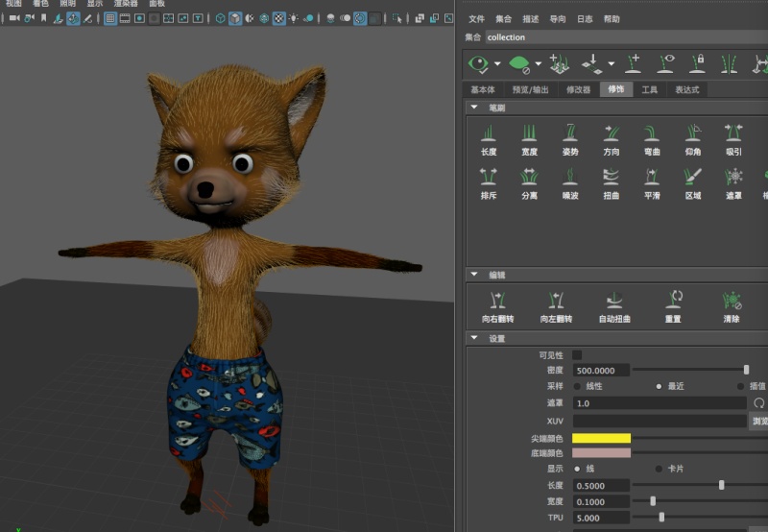Image resolution: width=768 pixels, height=532 pixels.
Task: Click Auto Twist (自动扭曲) button
Action: [x=614, y=307]
